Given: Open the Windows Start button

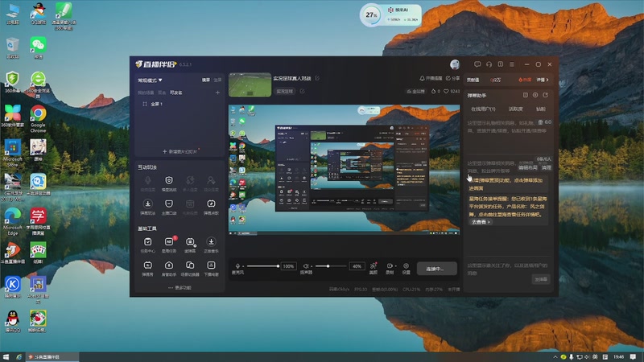Looking at the screenshot, I should [x=6, y=356].
